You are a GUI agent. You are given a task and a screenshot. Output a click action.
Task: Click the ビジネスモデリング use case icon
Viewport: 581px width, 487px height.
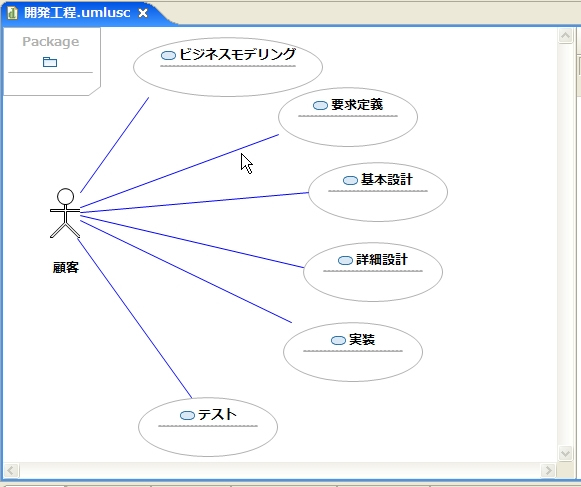(168, 56)
